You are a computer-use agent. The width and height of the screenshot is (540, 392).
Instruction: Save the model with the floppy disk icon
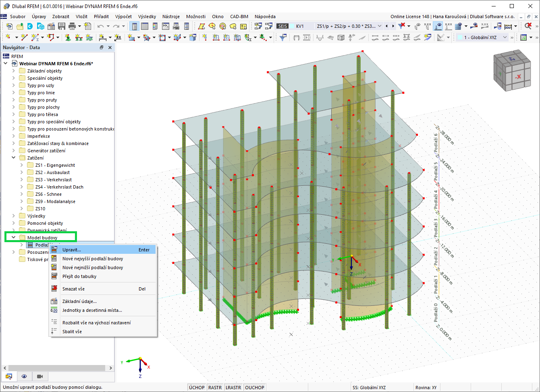(x=62, y=26)
